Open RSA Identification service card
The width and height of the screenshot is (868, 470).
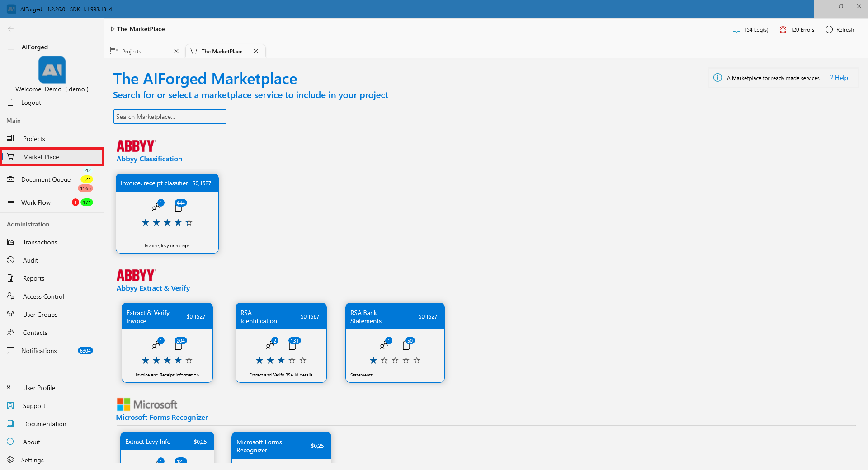(281, 343)
